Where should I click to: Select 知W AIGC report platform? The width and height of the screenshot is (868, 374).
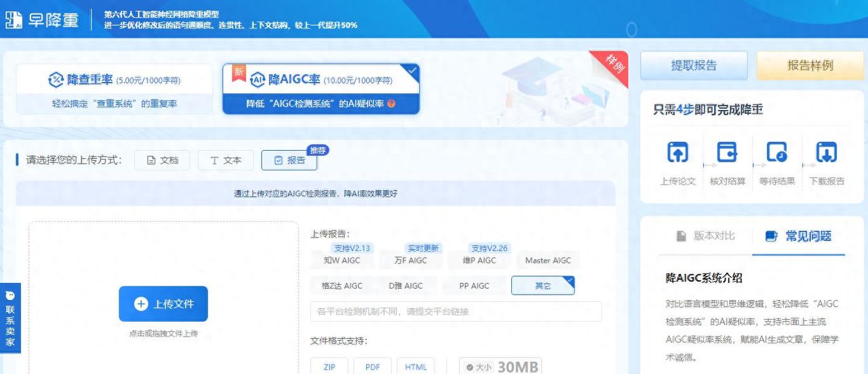(x=342, y=260)
